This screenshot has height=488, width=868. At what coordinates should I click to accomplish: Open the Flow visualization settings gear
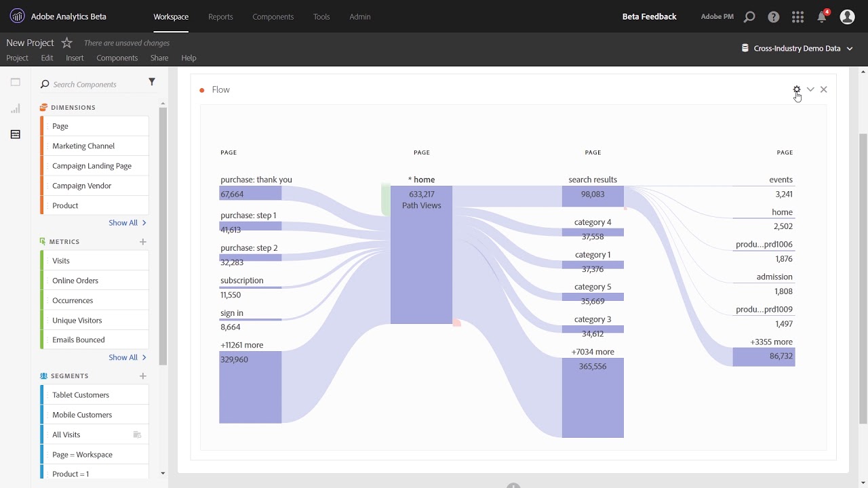point(796,89)
